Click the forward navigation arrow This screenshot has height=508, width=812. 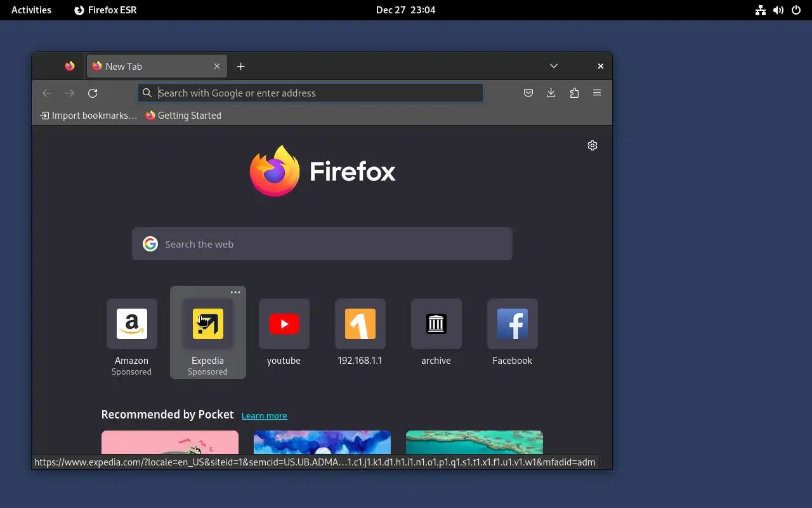click(70, 93)
